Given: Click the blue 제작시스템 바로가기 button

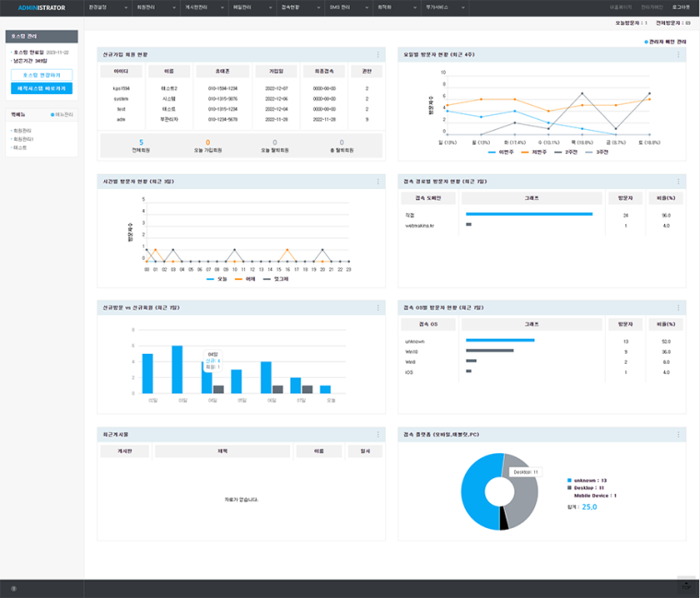Looking at the screenshot, I should 41,88.
